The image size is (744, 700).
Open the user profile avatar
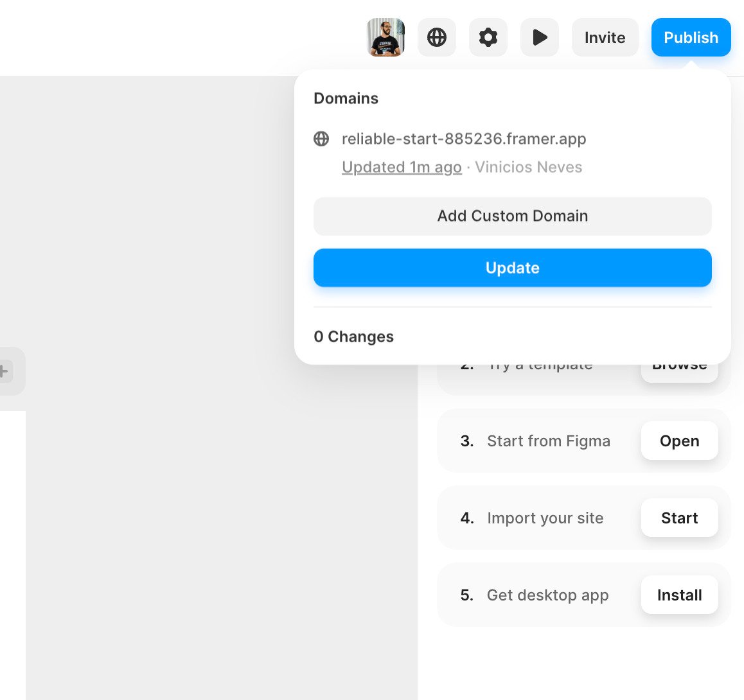click(385, 37)
